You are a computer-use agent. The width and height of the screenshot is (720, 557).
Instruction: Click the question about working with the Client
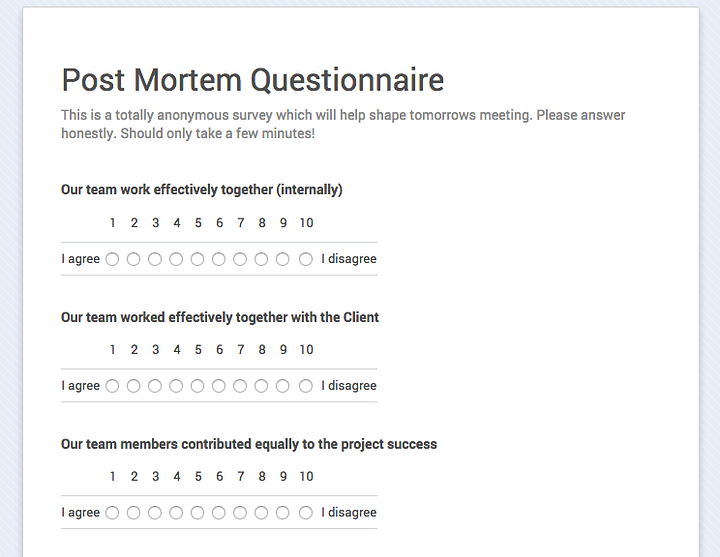[220, 317]
